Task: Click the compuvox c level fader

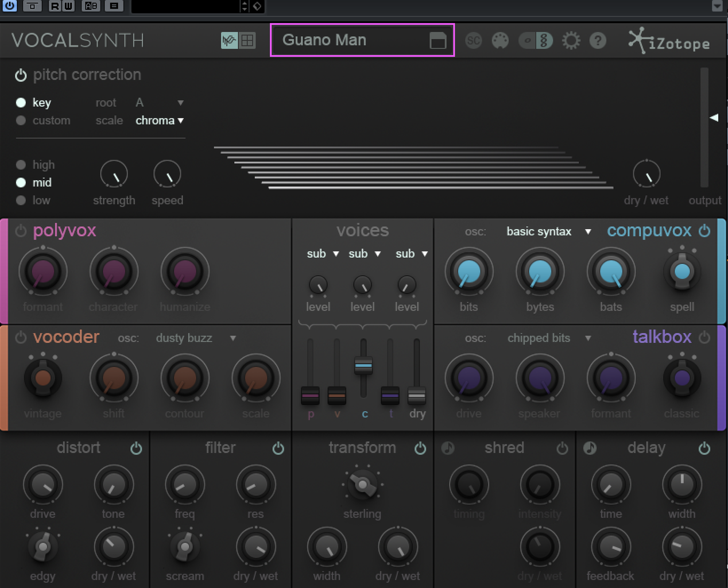Action: (363, 365)
